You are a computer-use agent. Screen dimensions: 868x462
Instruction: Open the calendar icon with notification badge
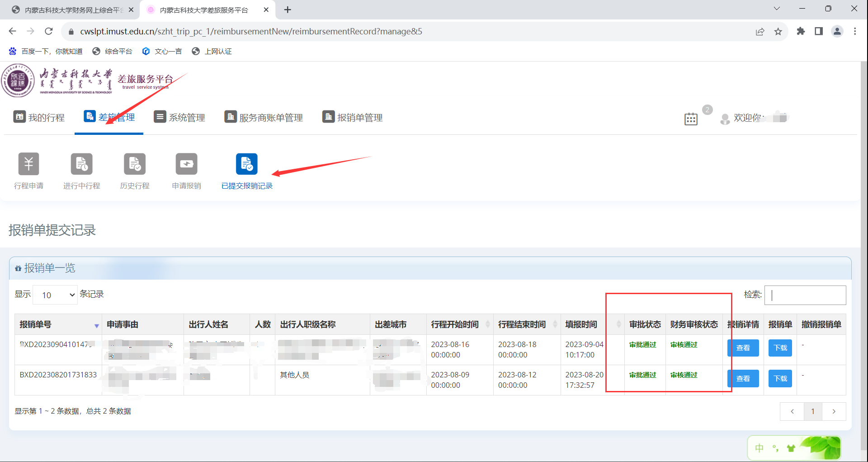(691, 119)
